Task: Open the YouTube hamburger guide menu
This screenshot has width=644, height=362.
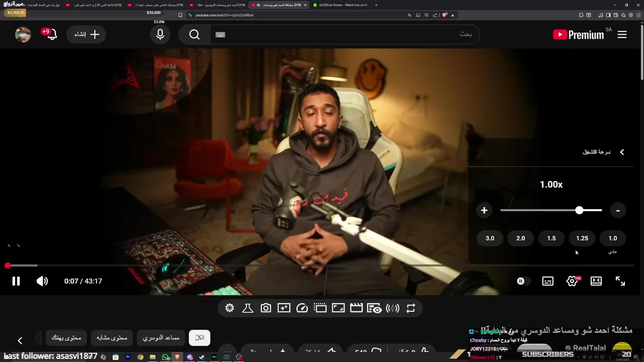Action: click(622, 35)
